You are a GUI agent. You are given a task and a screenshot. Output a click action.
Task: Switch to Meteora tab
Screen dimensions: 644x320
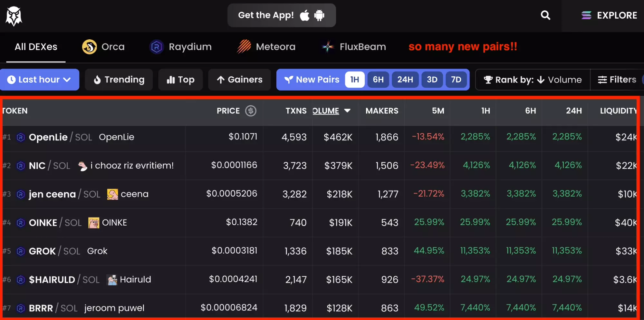(266, 47)
